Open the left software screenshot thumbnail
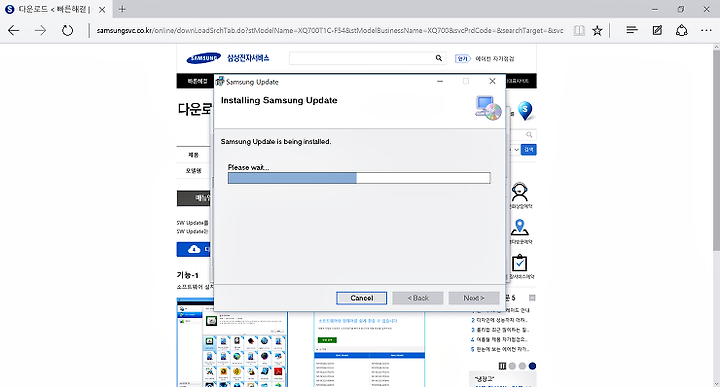Image resolution: width=720 pixels, height=387 pixels. pyautogui.click(x=232, y=342)
